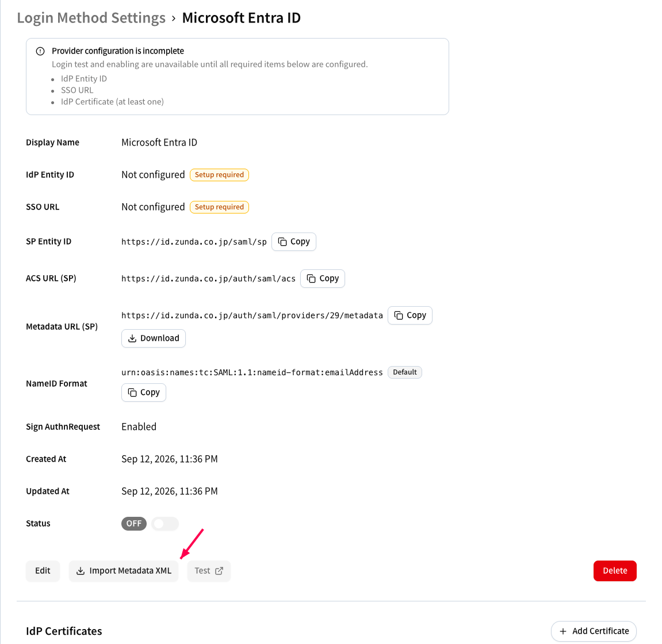Click the warning icon in the incomplete notice
This screenshot has width=662, height=644.
tap(40, 51)
